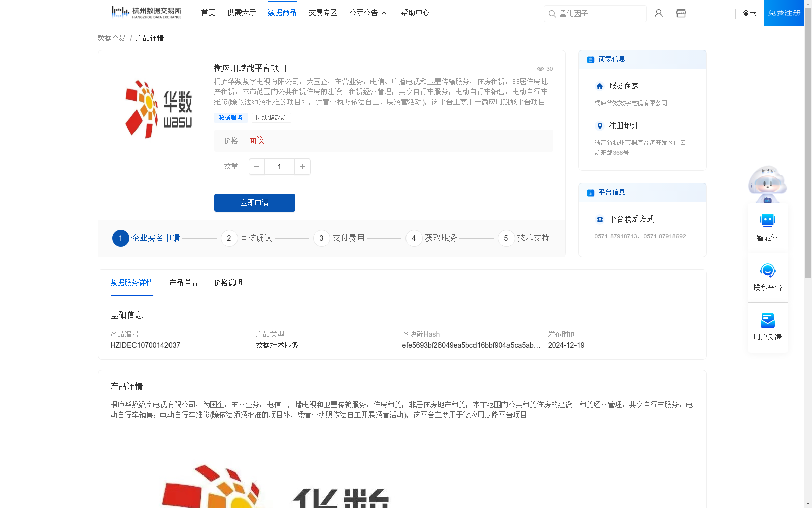Increase quantity with plus button
Viewport: 812px width, 508px height.
(302, 167)
